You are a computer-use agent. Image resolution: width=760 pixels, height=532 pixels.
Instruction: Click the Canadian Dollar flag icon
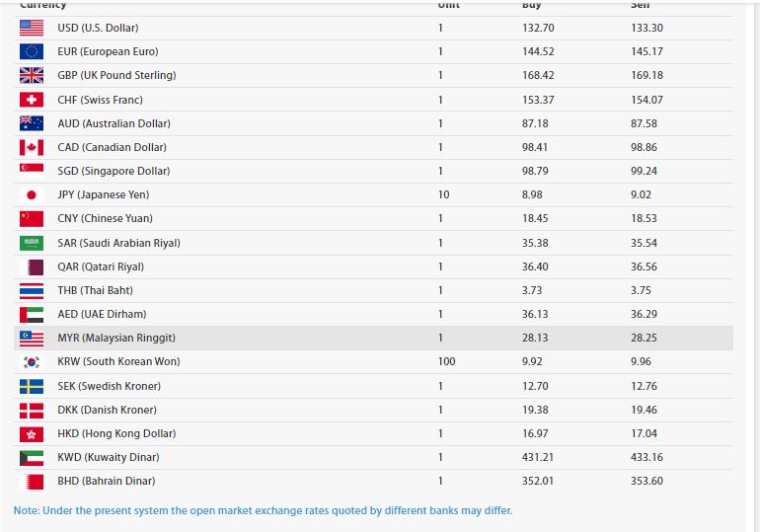(x=32, y=147)
